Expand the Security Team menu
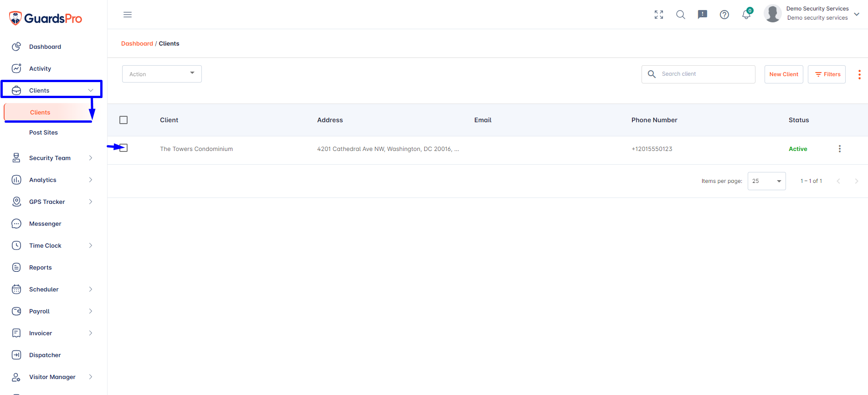The height and width of the screenshot is (395, 868). tap(52, 158)
